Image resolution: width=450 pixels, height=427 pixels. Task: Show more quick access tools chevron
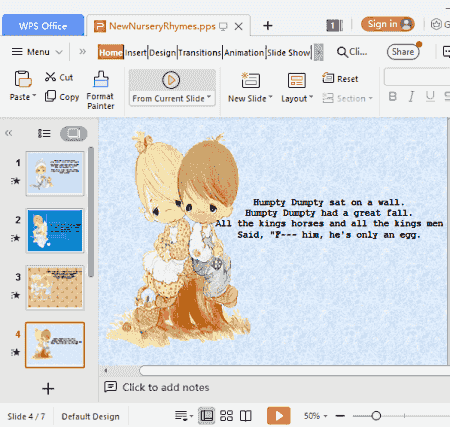click(82, 52)
